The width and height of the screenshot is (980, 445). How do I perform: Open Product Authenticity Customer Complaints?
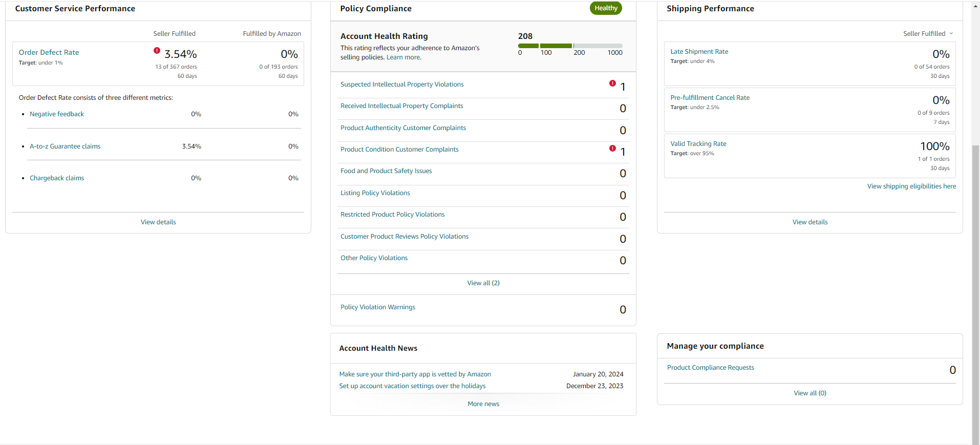tap(403, 128)
